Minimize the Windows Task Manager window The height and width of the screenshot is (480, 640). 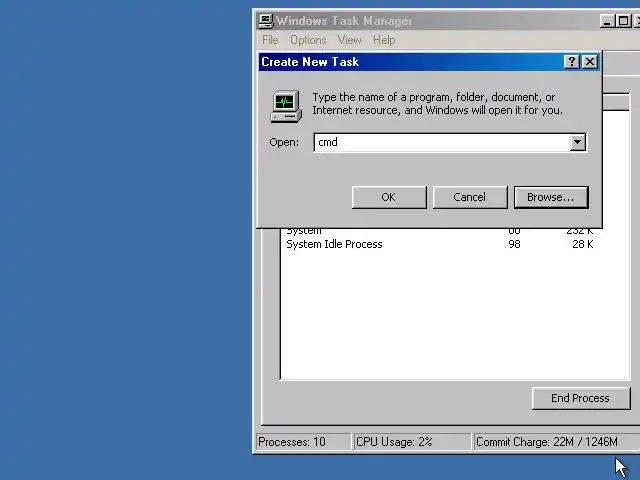coord(607,21)
